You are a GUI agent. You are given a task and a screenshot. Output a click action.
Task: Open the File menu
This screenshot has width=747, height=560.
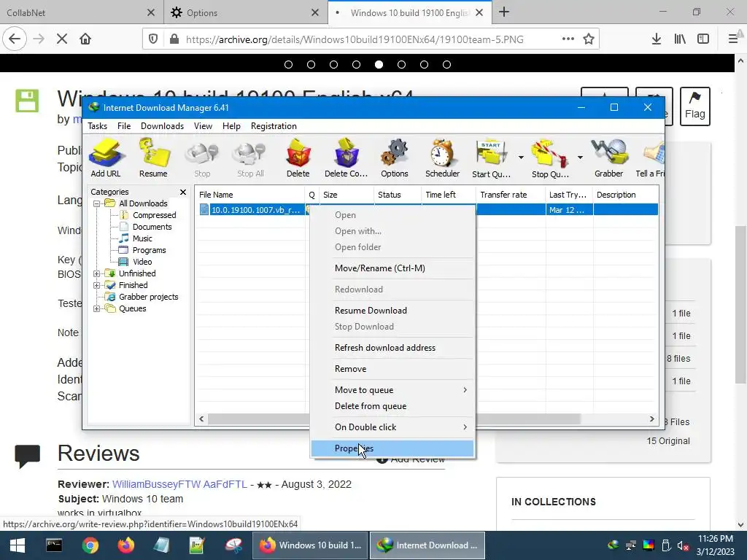pyautogui.click(x=124, y=126)
